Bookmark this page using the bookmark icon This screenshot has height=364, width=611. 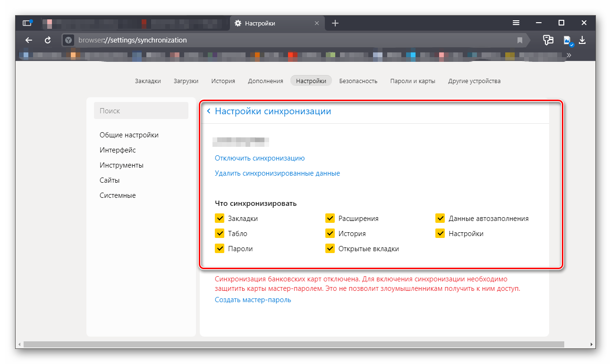pos(520,40)
